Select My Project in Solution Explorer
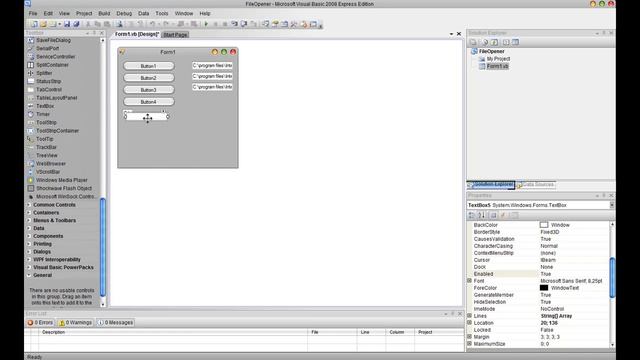 pyautogui.click(x=498, y=59)
